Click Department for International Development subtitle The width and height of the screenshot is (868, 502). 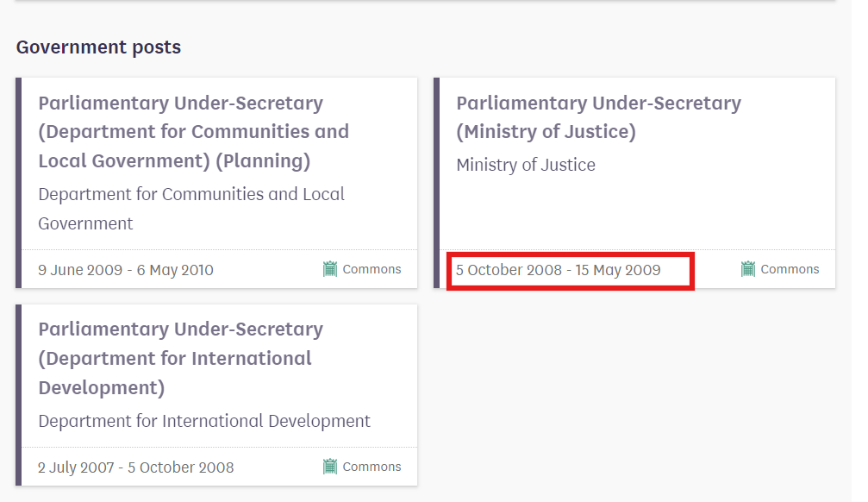pos(204,421)
